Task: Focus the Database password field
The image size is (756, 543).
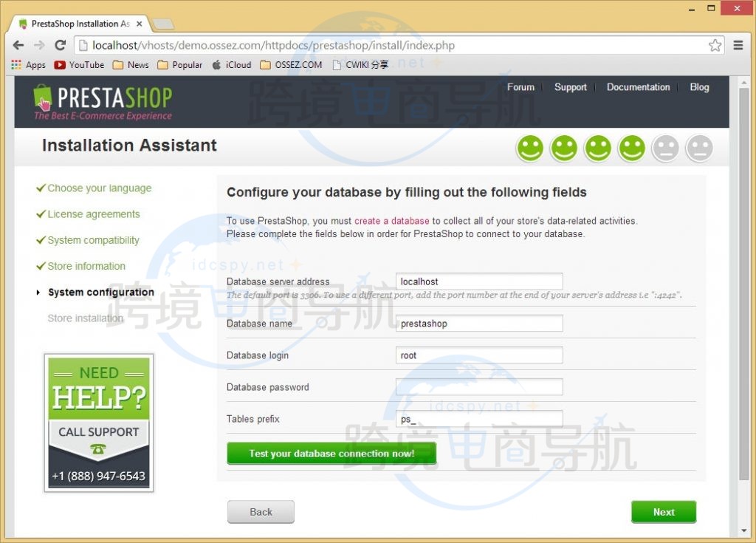Action: click(479, 387)
